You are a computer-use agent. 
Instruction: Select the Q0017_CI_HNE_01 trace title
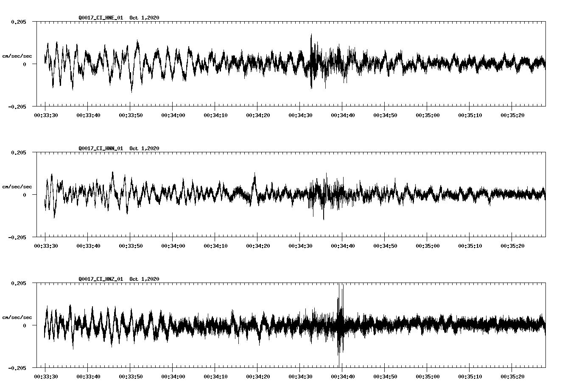[102, 18]
